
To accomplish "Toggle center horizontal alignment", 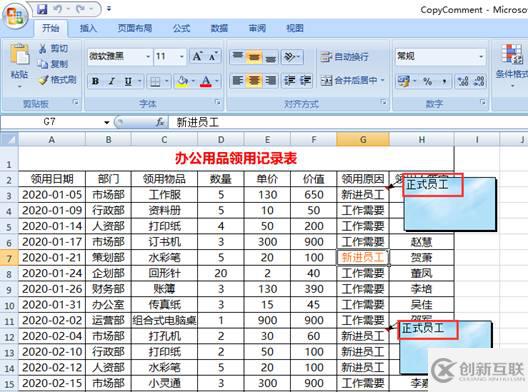I will 254,80.
